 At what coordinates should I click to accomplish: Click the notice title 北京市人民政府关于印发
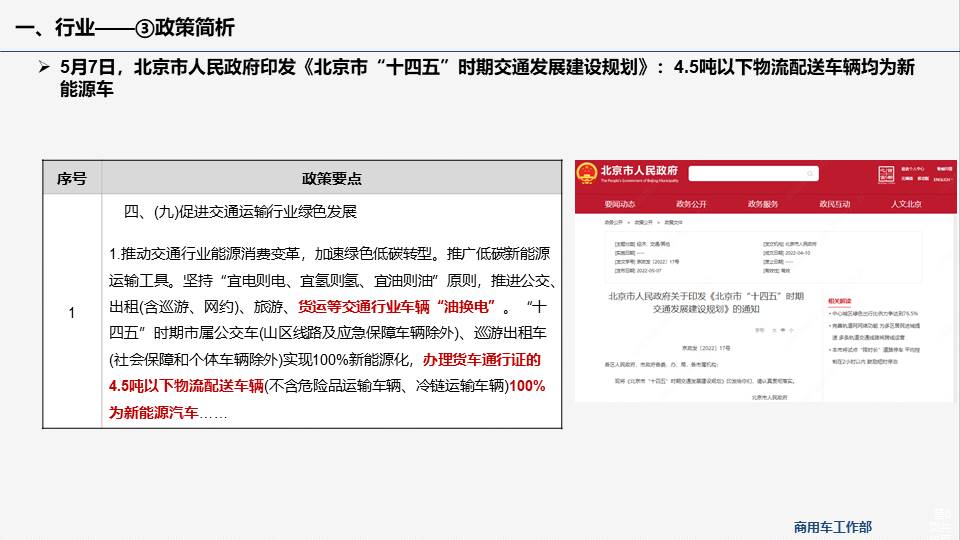706,302
